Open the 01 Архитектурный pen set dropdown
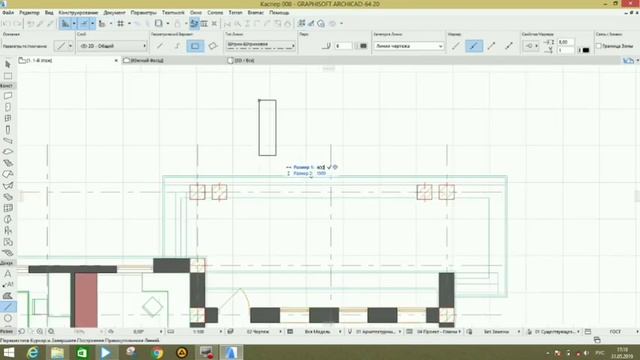Screen dimensions: 640x360 point(379,332)
